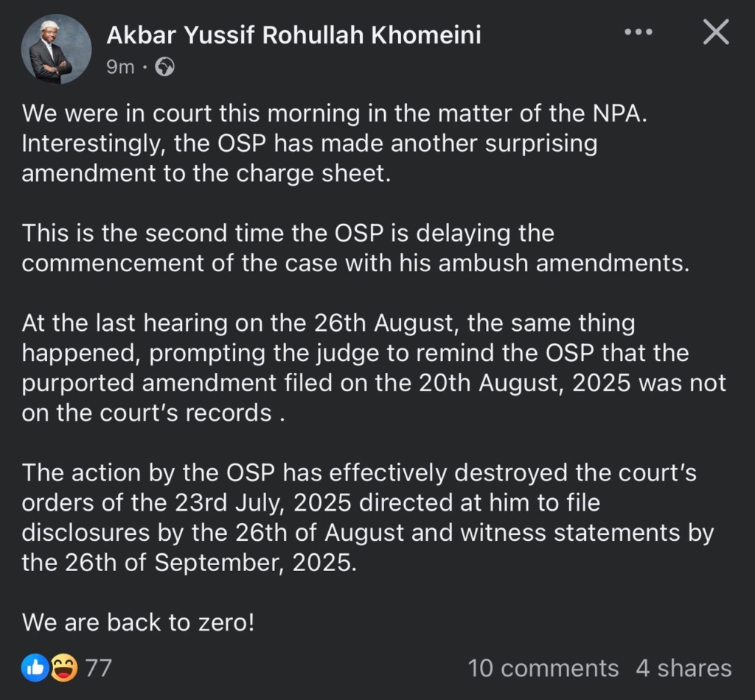
Task: Close the post with the X icon
Action: 715,32
